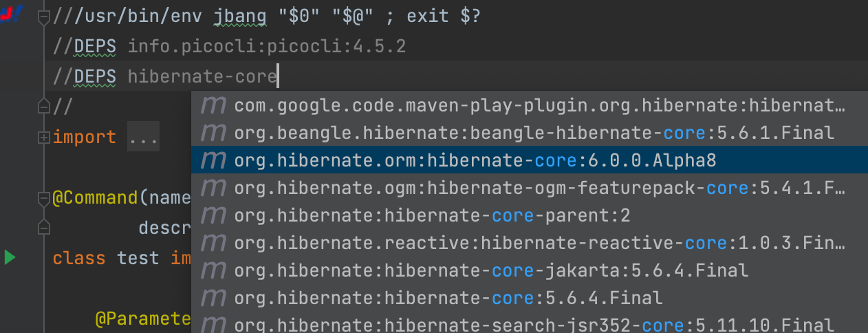The height and width of the screenshot is (333, 868).
Task: Click Maven icon beside hibernate-core-parent suggestion
Action: click(213, 216)
